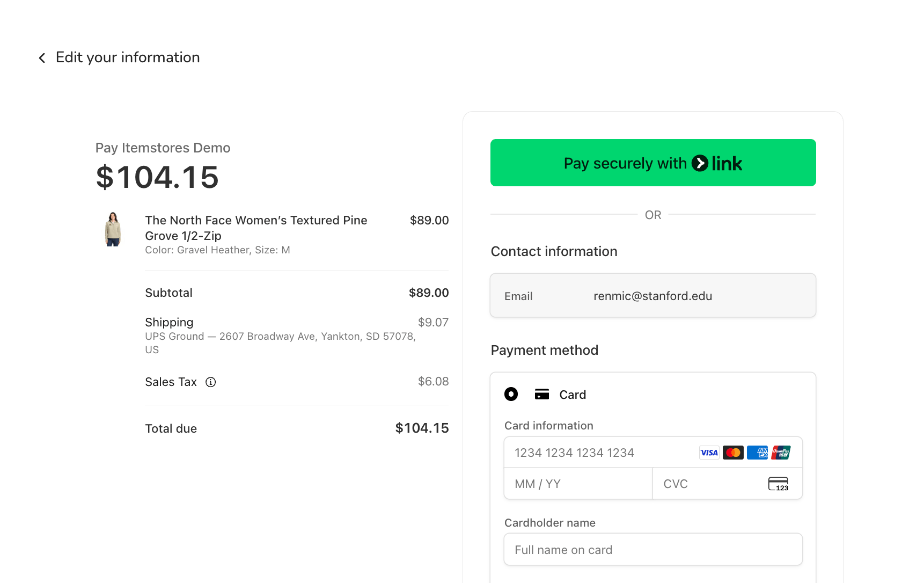This screenshot has height=583, width=924.
Task: Select the Card radio button
Action: coord(511,395)
